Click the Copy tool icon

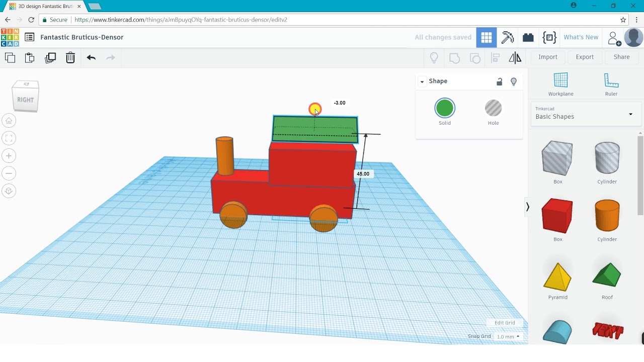pyautogui.click(x=10, y=57)
